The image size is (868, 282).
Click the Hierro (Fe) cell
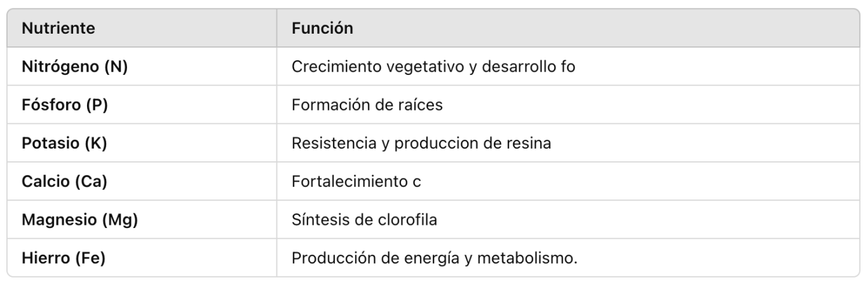[x=142, y=258]
